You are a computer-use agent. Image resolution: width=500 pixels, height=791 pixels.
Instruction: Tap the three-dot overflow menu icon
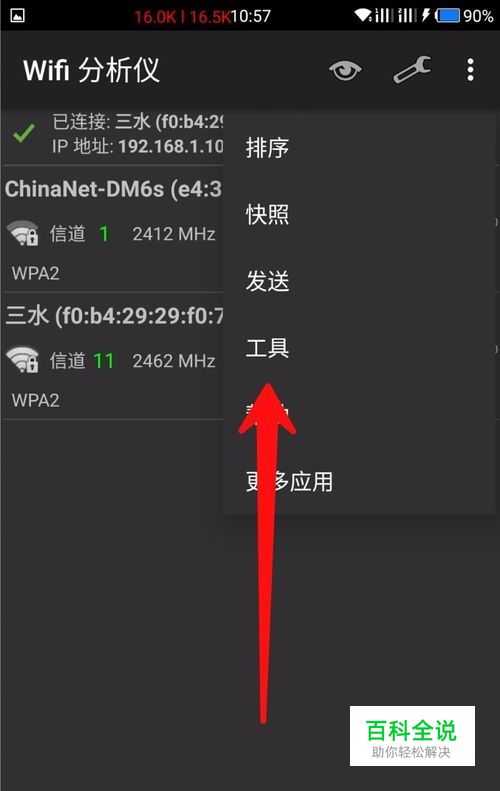470,70
